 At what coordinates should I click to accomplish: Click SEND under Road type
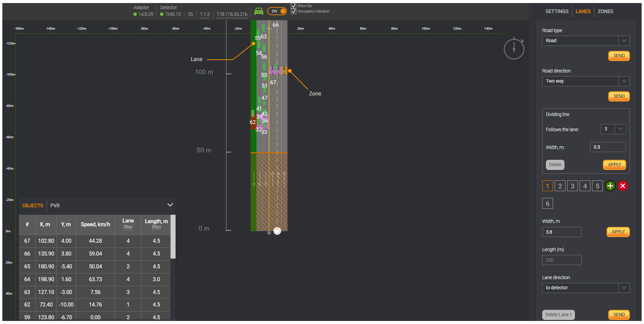619,56
